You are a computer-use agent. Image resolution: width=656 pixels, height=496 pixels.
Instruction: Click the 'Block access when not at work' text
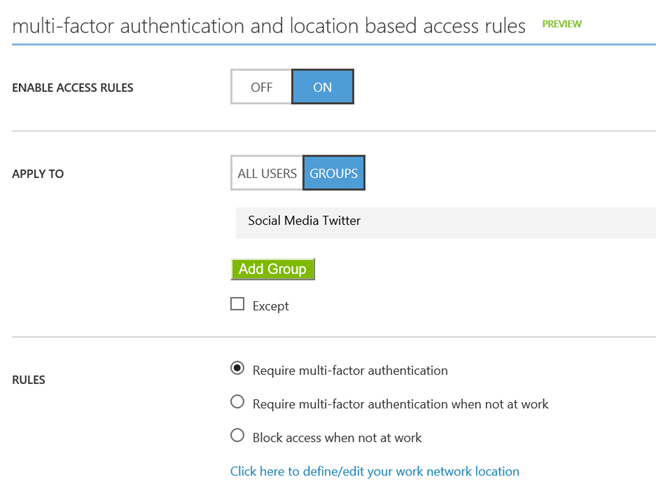pos(337,437)
